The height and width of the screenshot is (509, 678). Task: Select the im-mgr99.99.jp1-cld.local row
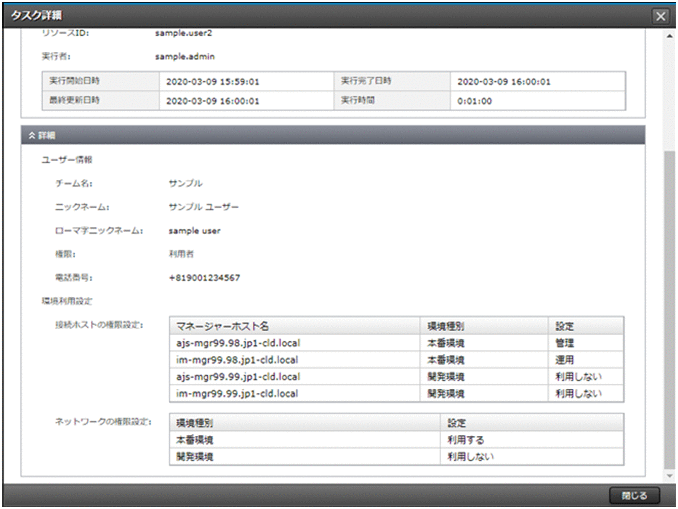236,394
